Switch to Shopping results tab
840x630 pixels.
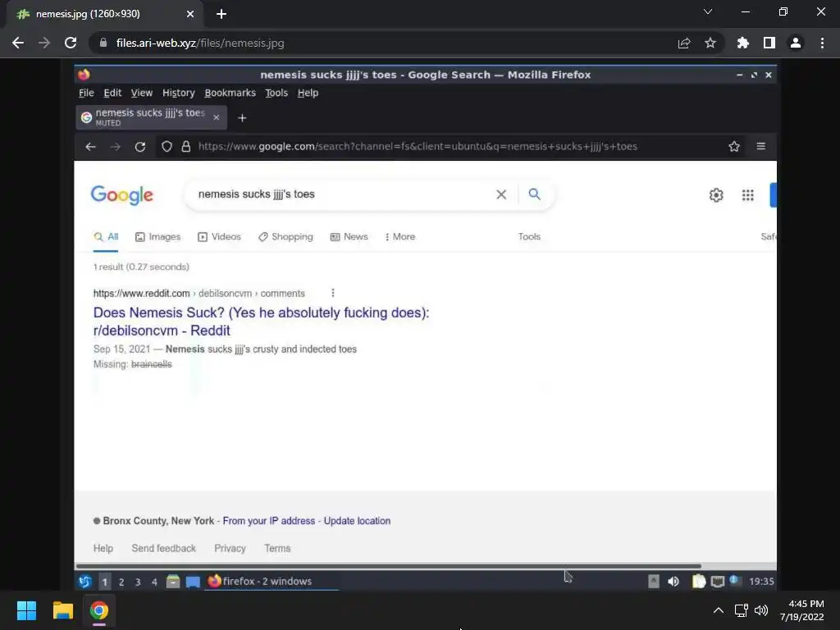pyautogui.click(x=285, y=237)
